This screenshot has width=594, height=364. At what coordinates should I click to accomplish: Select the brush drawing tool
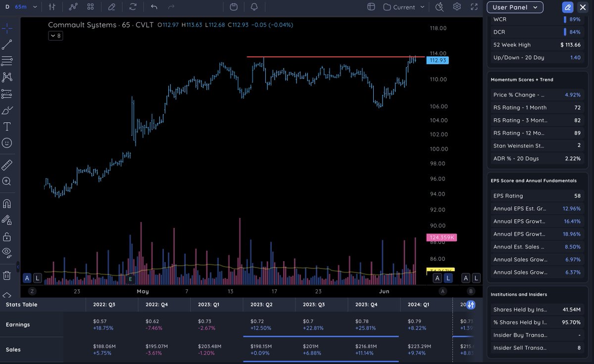pos(7,110)
